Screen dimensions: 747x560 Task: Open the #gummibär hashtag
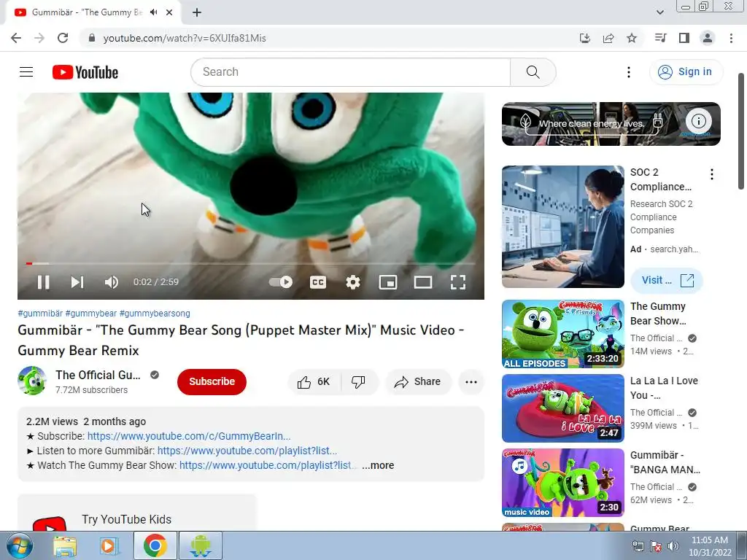[40, 314]
